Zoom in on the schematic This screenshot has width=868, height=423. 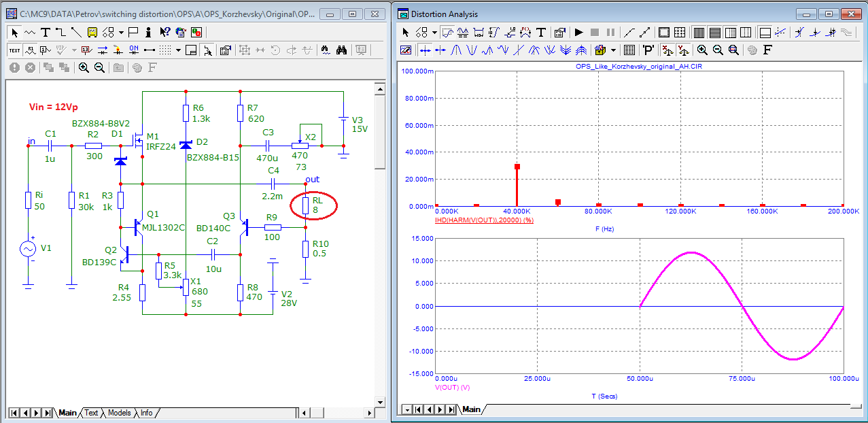click(84, 67)
